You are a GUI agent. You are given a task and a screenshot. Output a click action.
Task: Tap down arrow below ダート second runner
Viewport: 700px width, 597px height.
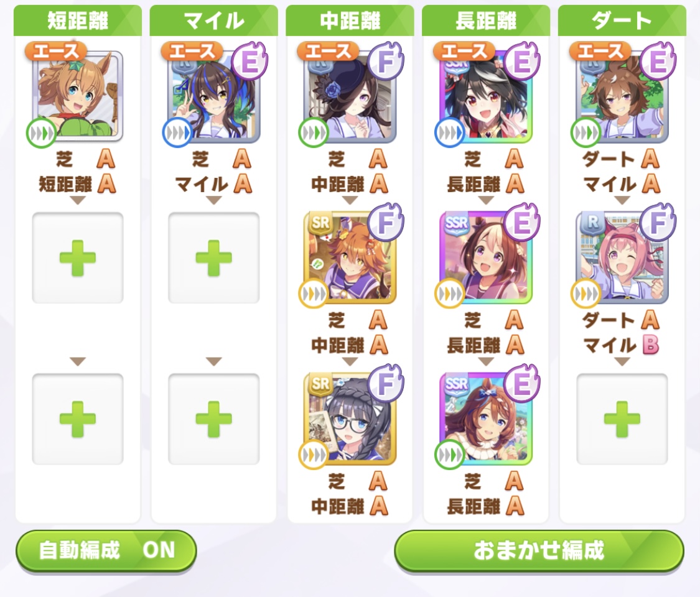622,361
